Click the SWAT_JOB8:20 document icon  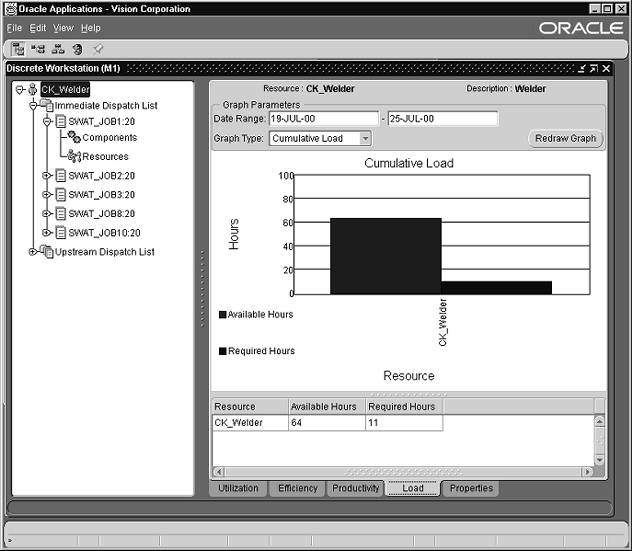coord(61,214)
